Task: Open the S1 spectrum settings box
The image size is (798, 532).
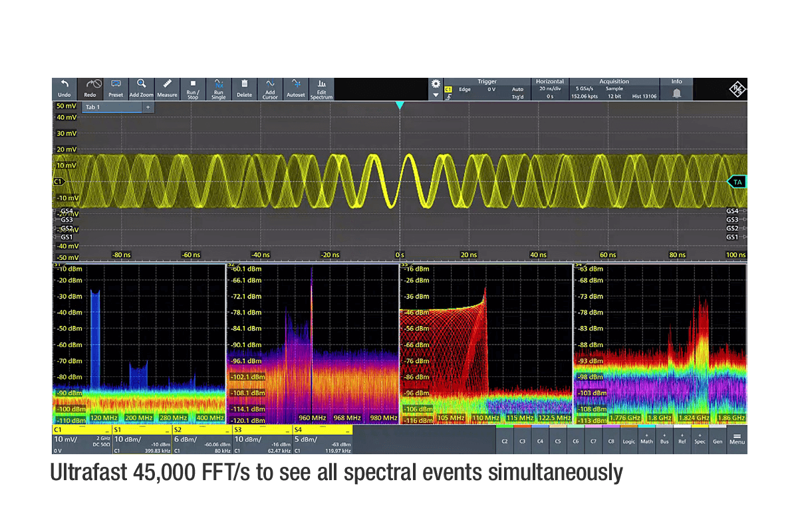Action: tap(142, 440)
